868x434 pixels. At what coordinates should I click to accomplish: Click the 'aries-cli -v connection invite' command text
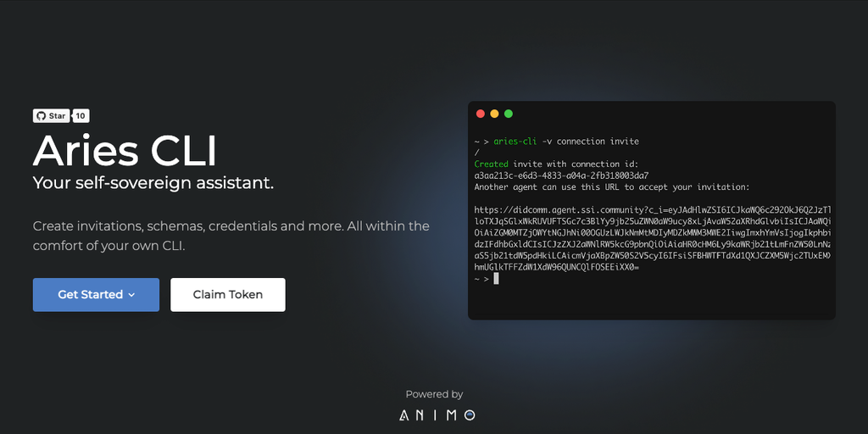(x=566, y=142)
